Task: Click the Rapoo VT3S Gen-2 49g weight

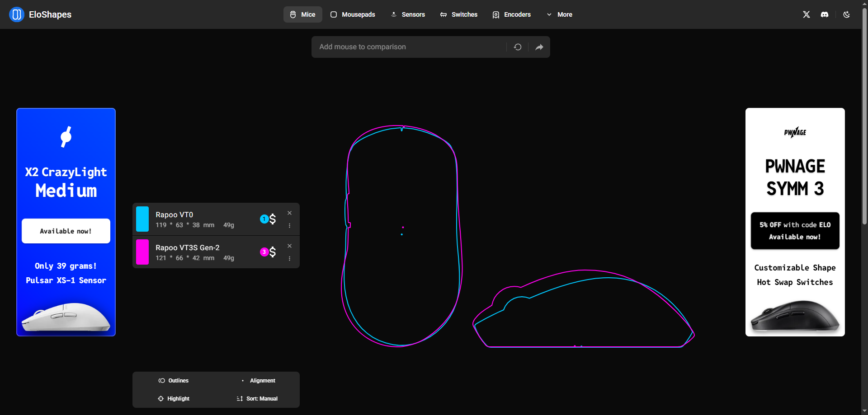Action: pos(229,258)
